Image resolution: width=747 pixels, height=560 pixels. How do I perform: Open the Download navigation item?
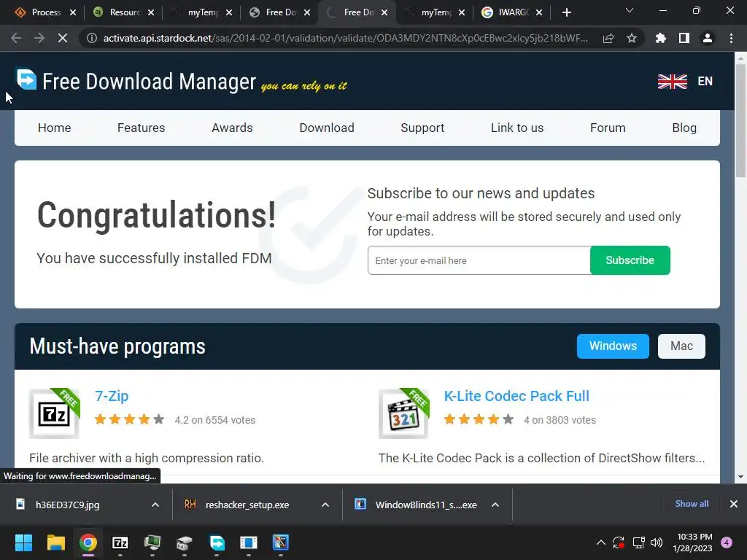(327, 128)
